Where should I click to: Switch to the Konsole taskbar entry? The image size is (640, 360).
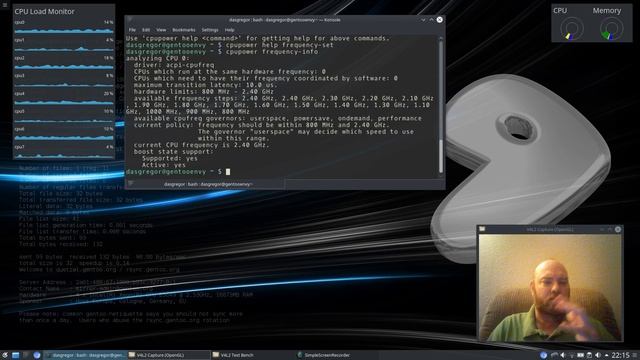pyautogui.click(x=85, y=355)
